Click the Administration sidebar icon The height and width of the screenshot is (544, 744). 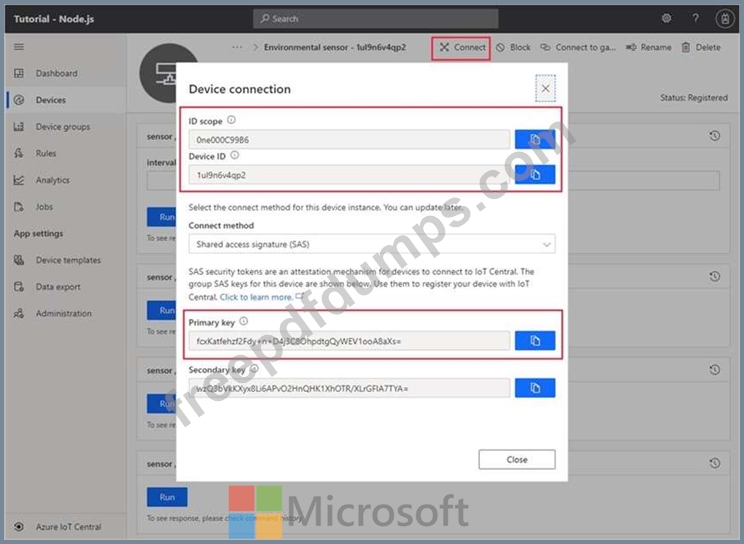click(19, 313)
